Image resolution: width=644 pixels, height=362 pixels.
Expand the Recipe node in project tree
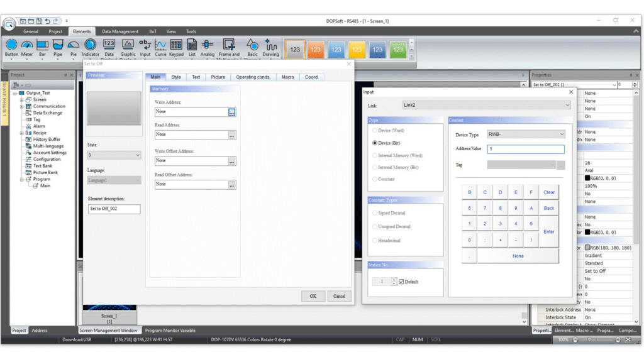pos(22,133)
